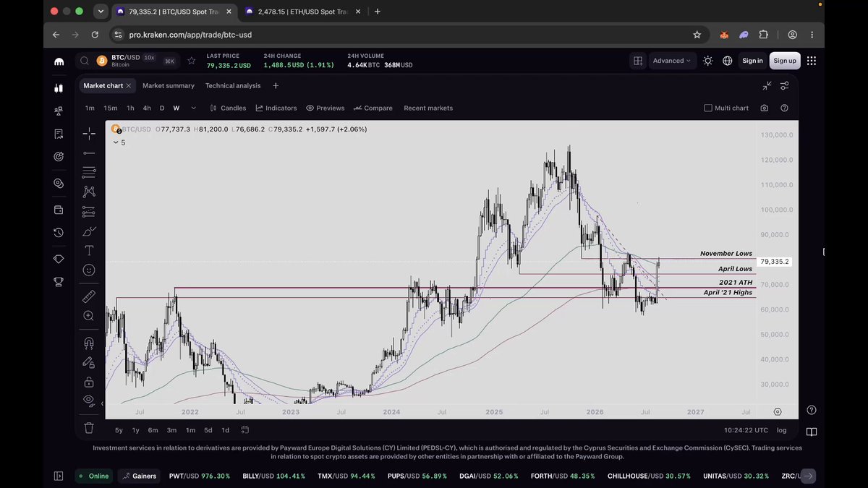Expand the timeframe interval dropdown arrow
The image size is (868, 488).
193,108
